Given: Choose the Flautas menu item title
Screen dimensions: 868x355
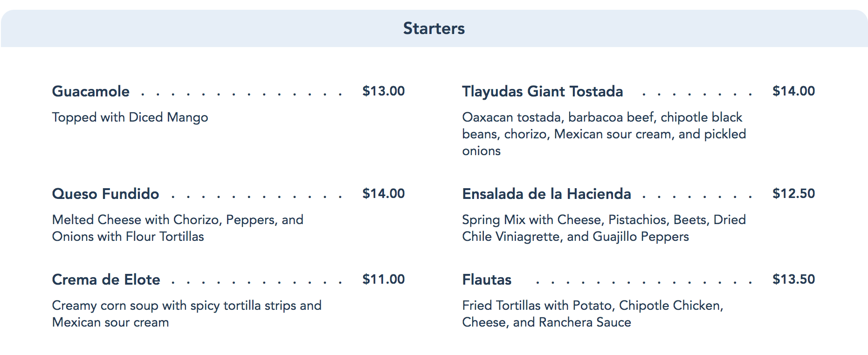Looking at the screenshot, I should pyautogui.click(x=487, y=280).
